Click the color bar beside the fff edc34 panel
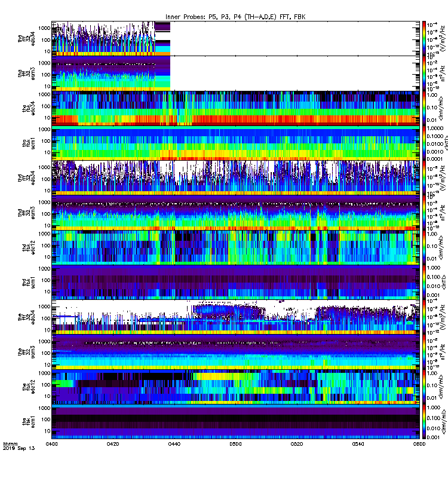This screenshot has width=448, height=478. [x=424, y=317]
